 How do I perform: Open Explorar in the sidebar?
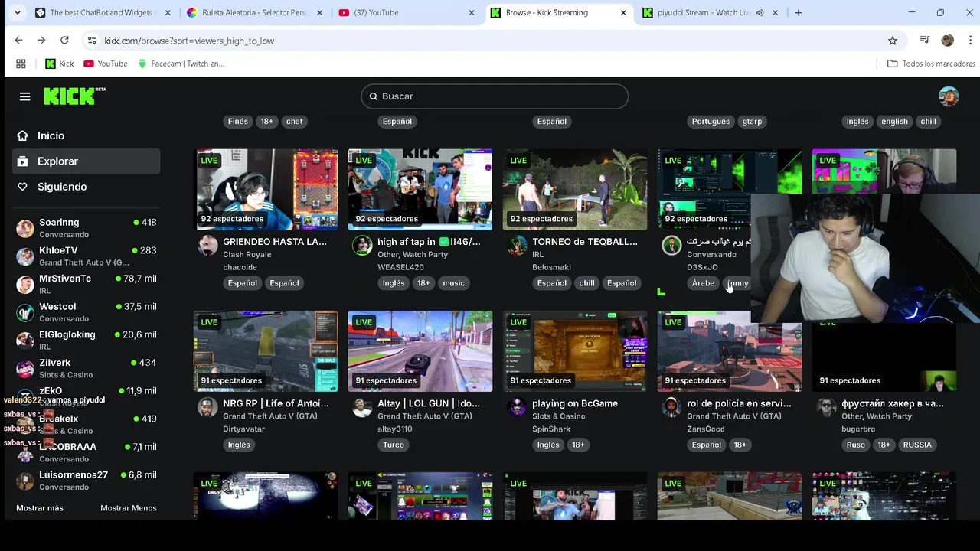(x=87, y=161)
